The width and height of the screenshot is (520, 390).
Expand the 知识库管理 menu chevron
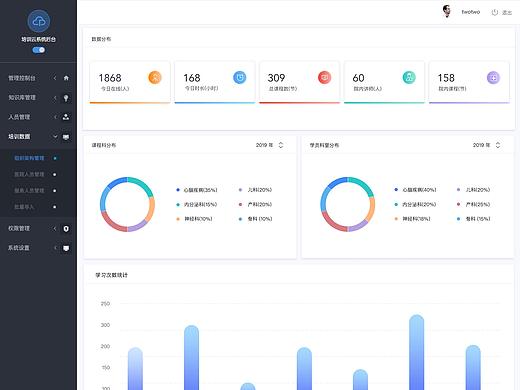coord(55,98)
